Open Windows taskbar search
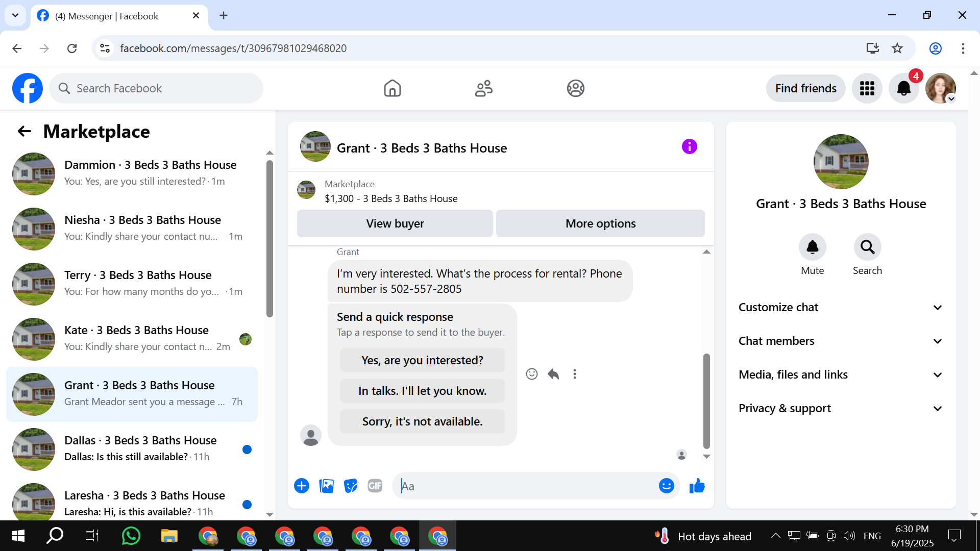 point(55,536)
